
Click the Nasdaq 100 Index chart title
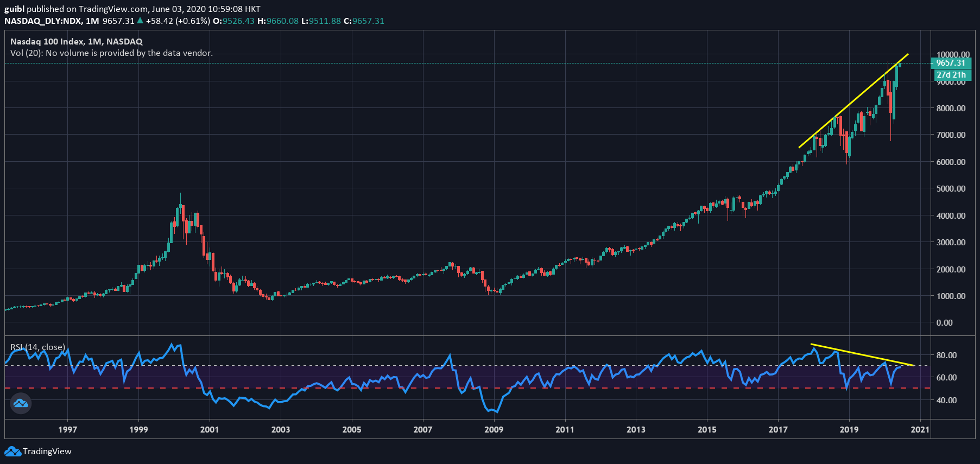pos(77,41)
